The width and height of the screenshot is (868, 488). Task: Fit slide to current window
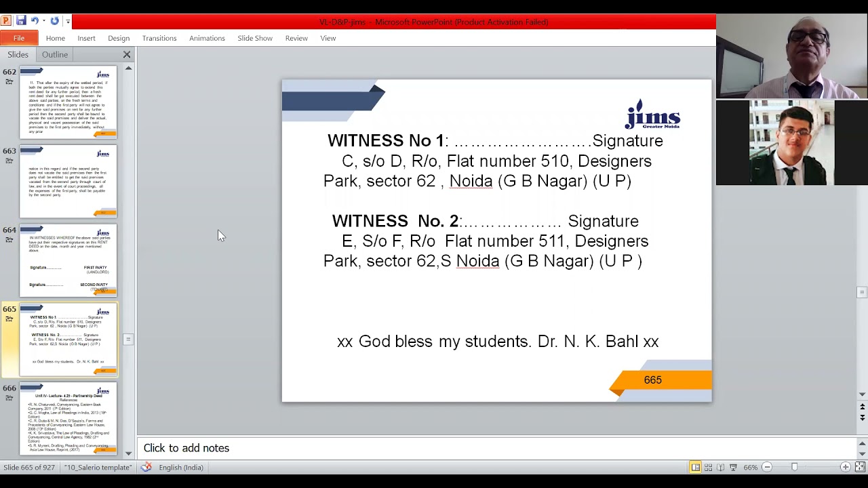click(859, 467)
